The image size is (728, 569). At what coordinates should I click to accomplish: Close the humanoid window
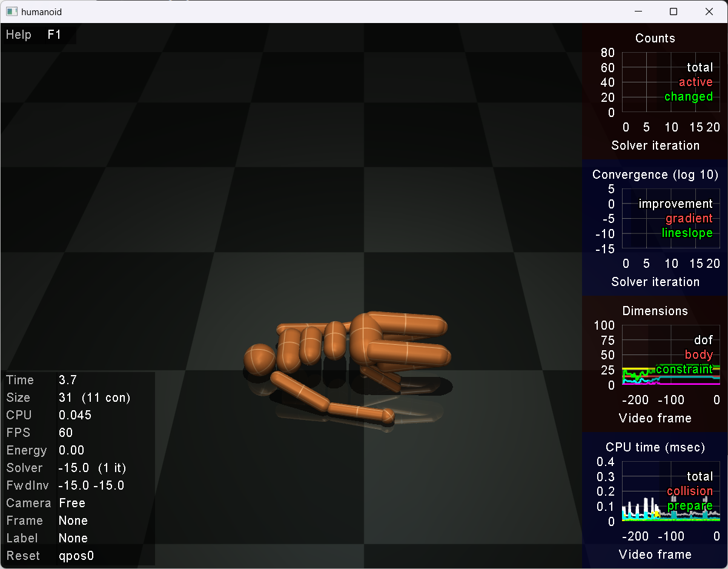click(709, 12)
